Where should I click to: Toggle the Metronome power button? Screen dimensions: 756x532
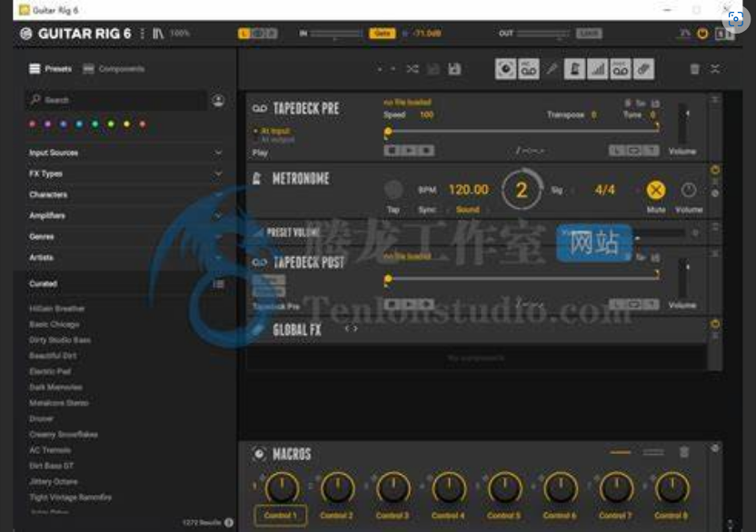[715, 170]
